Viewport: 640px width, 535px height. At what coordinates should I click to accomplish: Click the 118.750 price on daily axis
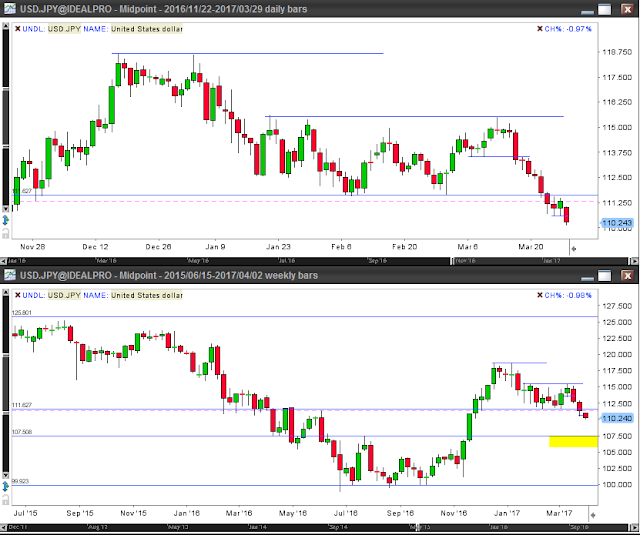click(617, 52)
